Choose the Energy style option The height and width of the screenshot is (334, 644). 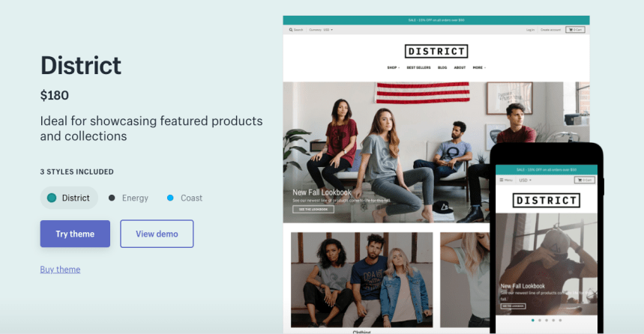click(128, 198)
